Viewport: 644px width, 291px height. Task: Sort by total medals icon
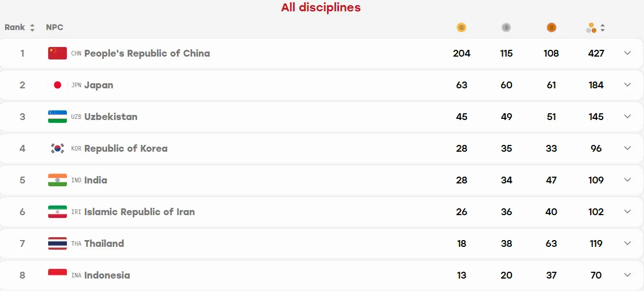pos(603,28)
